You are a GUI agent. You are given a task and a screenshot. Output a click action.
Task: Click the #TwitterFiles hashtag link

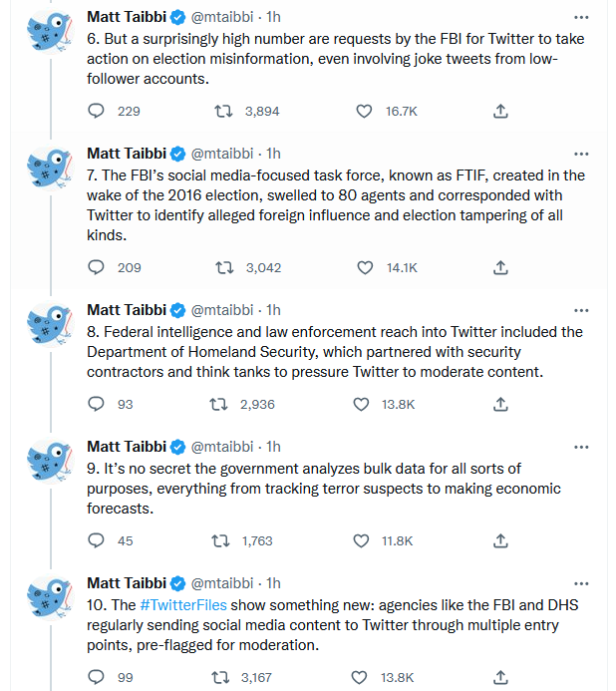coord(183,605)
